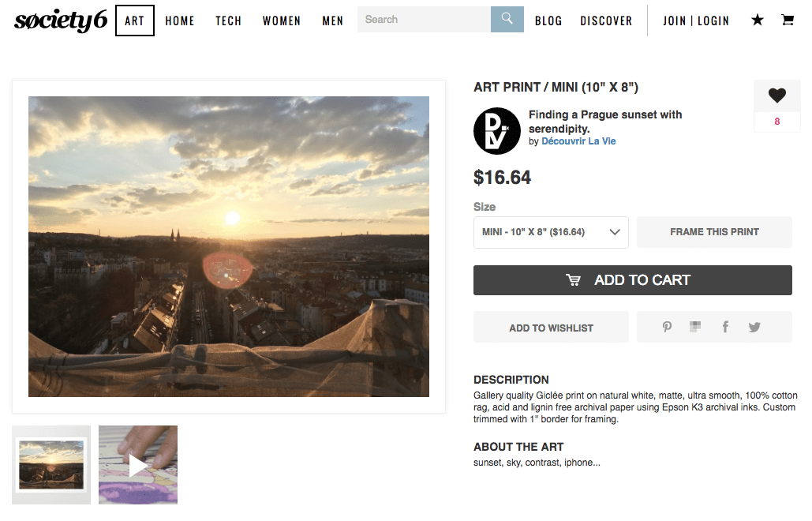Open Découvrir La Vie artist link
This screenshot has width=812, height=521.
tap(578, 141)
